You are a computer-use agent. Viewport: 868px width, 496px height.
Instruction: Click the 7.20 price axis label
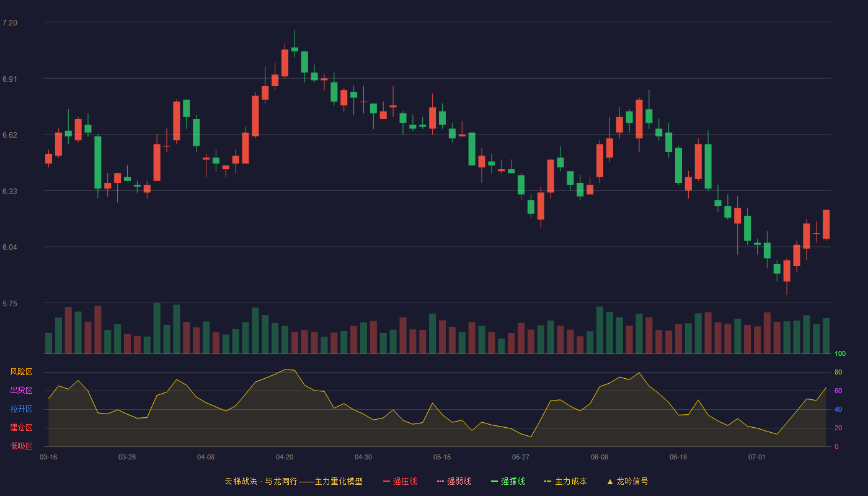click(10, 23)
